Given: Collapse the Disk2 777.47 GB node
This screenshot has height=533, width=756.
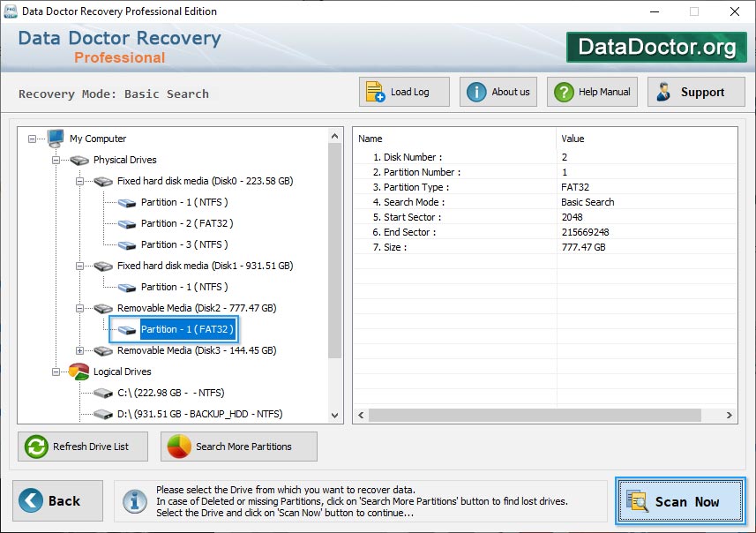Looking at the screenshot, I should [x=79, y=308].
